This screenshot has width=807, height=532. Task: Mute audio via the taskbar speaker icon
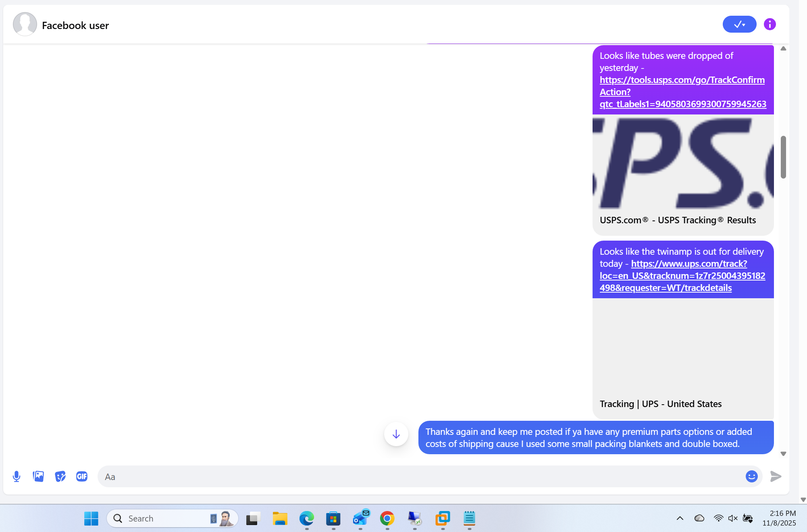[x=732, y=519]
